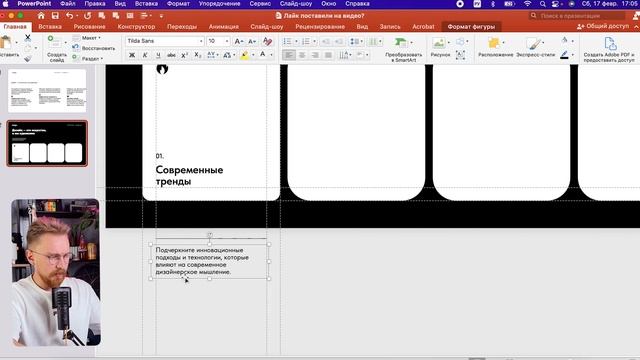The width and height of the screenshot is (640, 360).
Task: Click the Вставить paste button
Action: pos(8,46)
